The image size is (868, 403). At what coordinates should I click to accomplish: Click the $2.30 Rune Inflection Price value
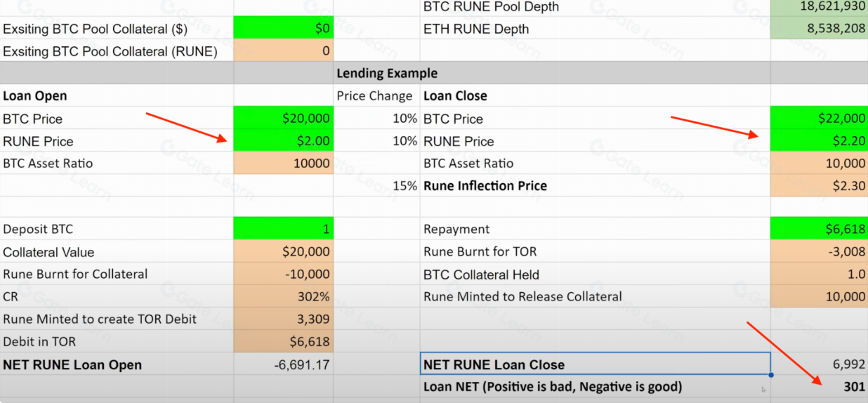tap(819, 186)
